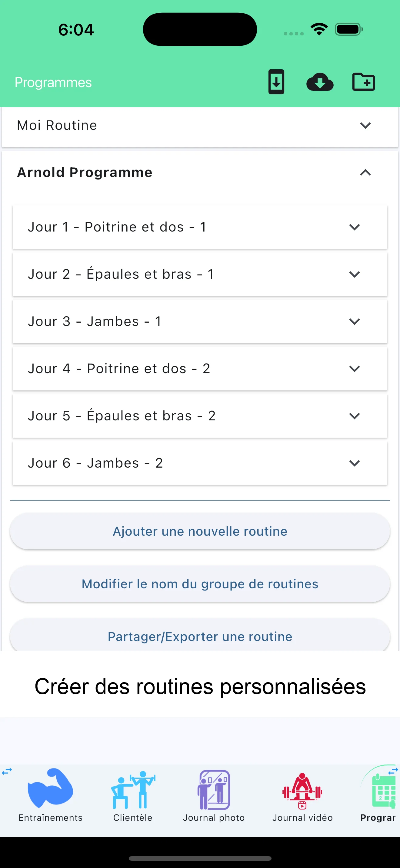
Task: Expand Jour 1 - Poitrine et dos - 1
Action: [355, 227]
